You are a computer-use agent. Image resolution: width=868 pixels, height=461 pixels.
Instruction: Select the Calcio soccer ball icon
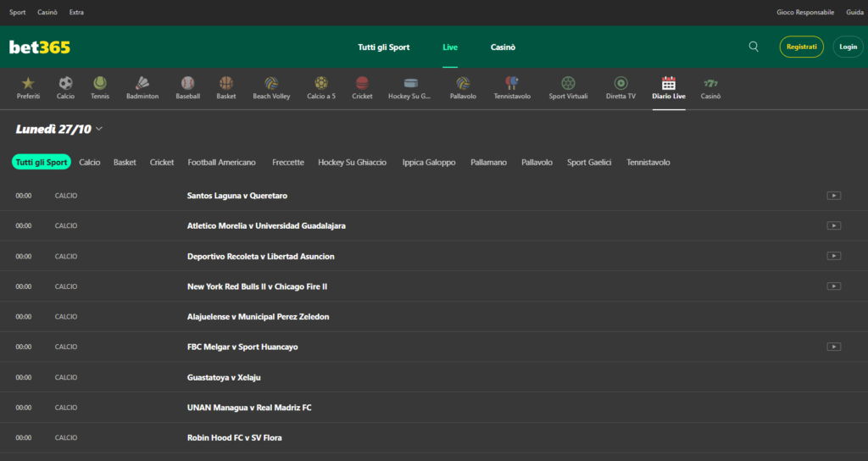(65, 83)
